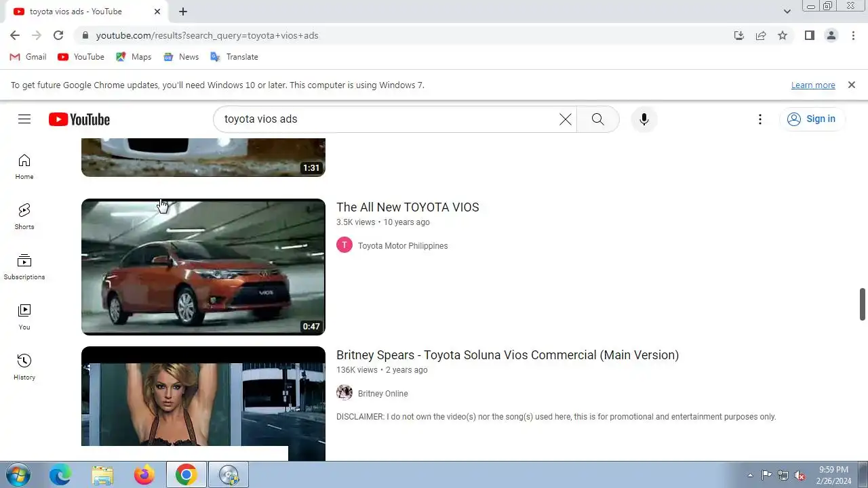868x488 pixels.
Task: Open the partially visible 1:31 video thumbnail
Action: tap(203, 157)
